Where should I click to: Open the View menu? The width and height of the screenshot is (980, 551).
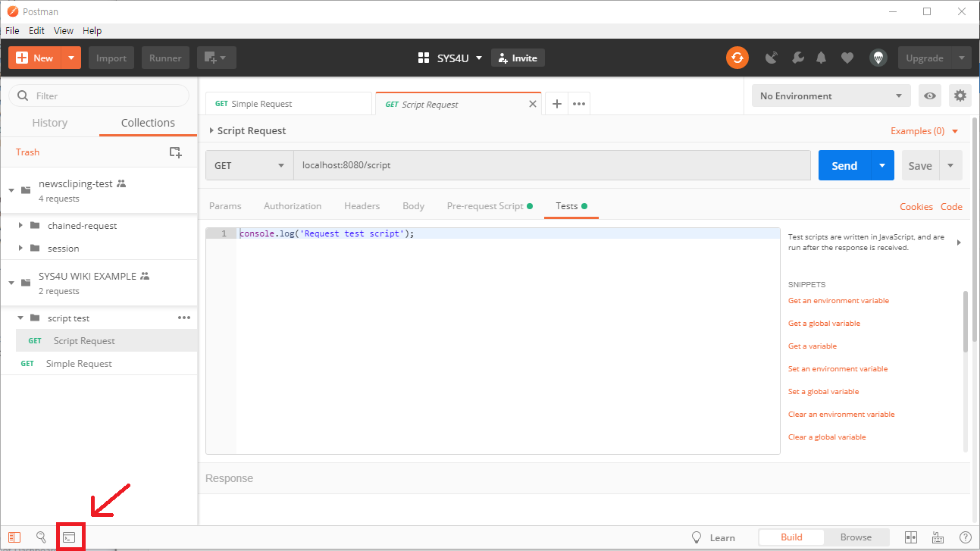pyautogui.click(x=64, y=31)
